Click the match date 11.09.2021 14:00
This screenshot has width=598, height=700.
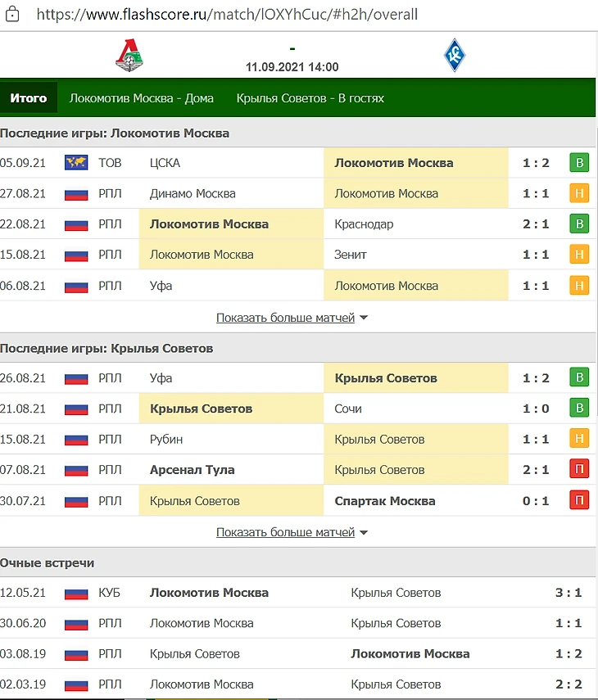point(292,67)
